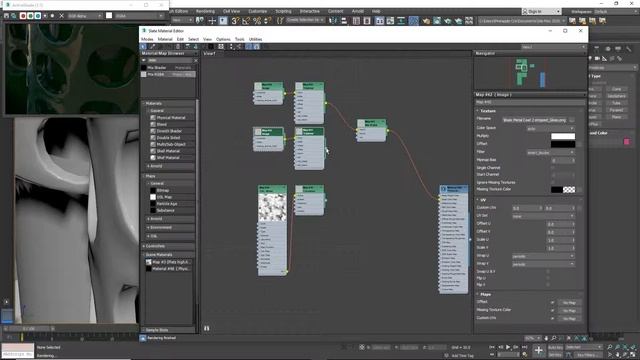Viewport: 640px width, 360px height.
Task: Click the Select and Move tool
Action: (x=212, y=20)
